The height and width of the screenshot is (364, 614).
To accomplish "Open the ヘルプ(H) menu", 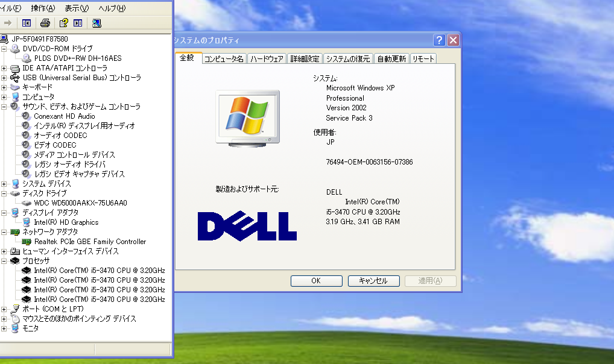I will pyautogui.click(x=112, y=8).
